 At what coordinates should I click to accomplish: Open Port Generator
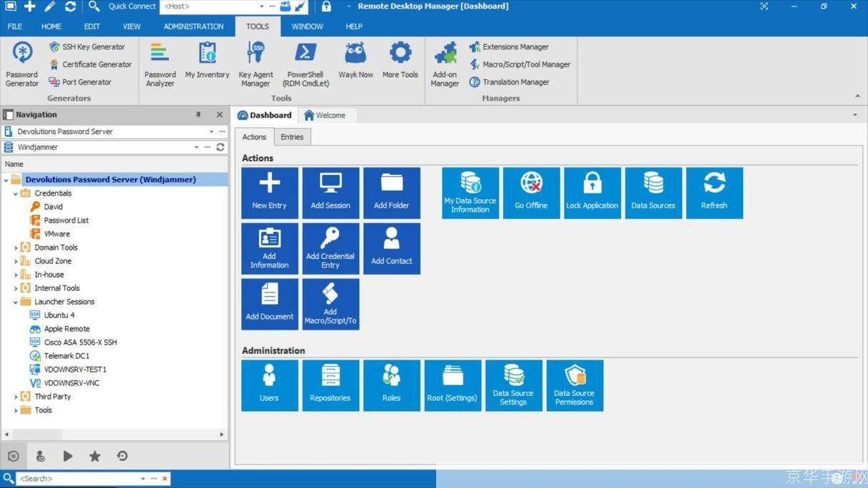click(x=80, y=82)
